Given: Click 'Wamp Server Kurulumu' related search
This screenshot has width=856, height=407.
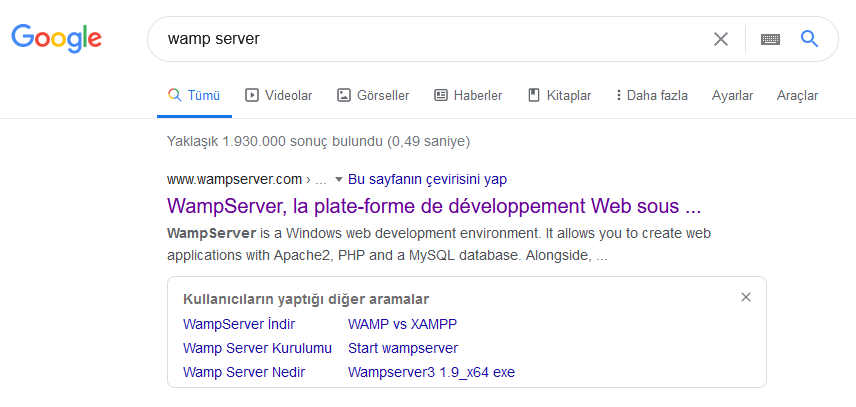Looking at the screenshot, I should pyautogui.click(x=257, y=349).
